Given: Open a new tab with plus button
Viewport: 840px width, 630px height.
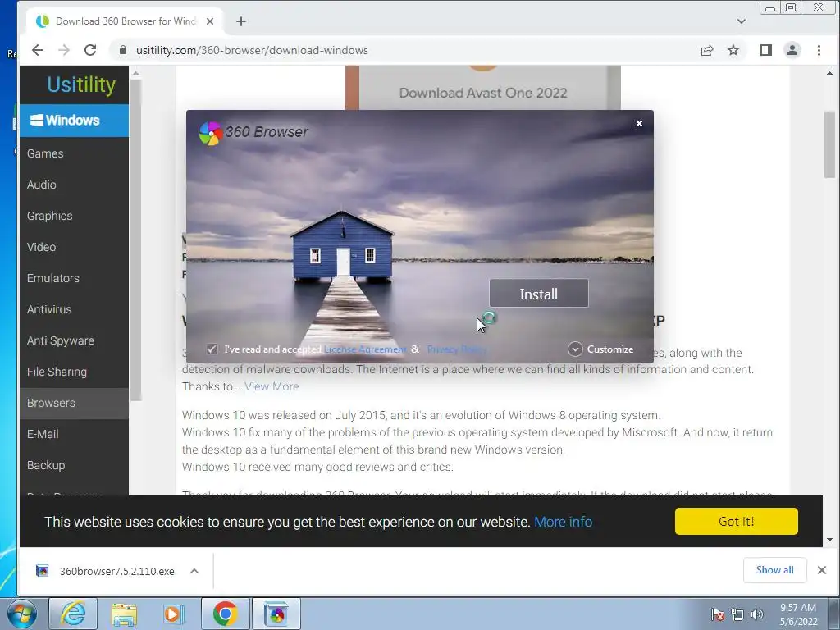Looking at the screenshot, I should [241, 21].
